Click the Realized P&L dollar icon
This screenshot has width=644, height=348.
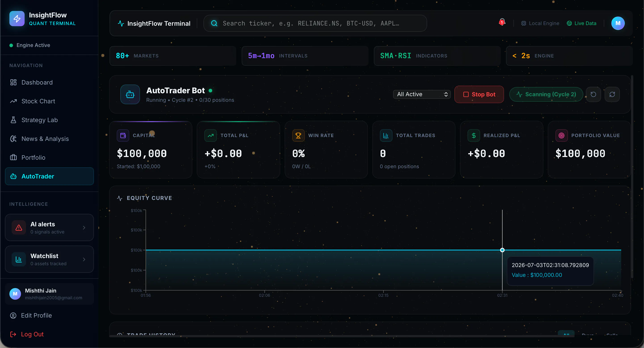point(474,136)
